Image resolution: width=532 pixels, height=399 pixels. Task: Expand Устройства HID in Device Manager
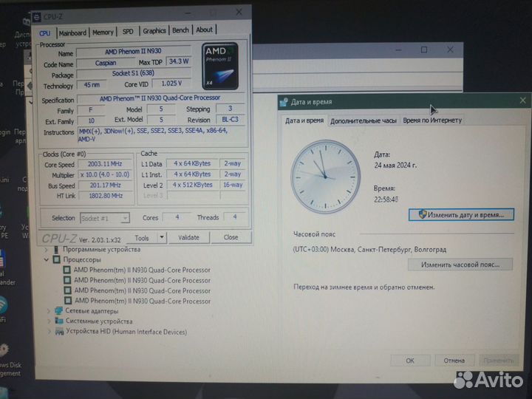coord(50,332)
